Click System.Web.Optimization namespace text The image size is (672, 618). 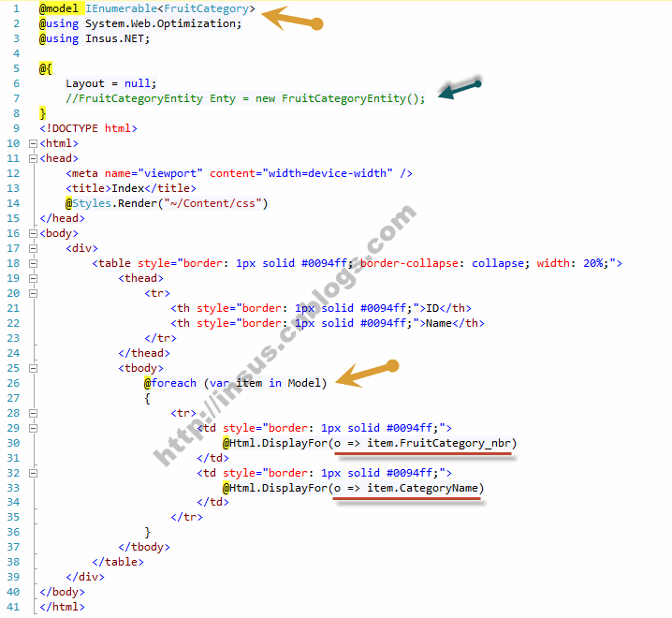(160, 23)
